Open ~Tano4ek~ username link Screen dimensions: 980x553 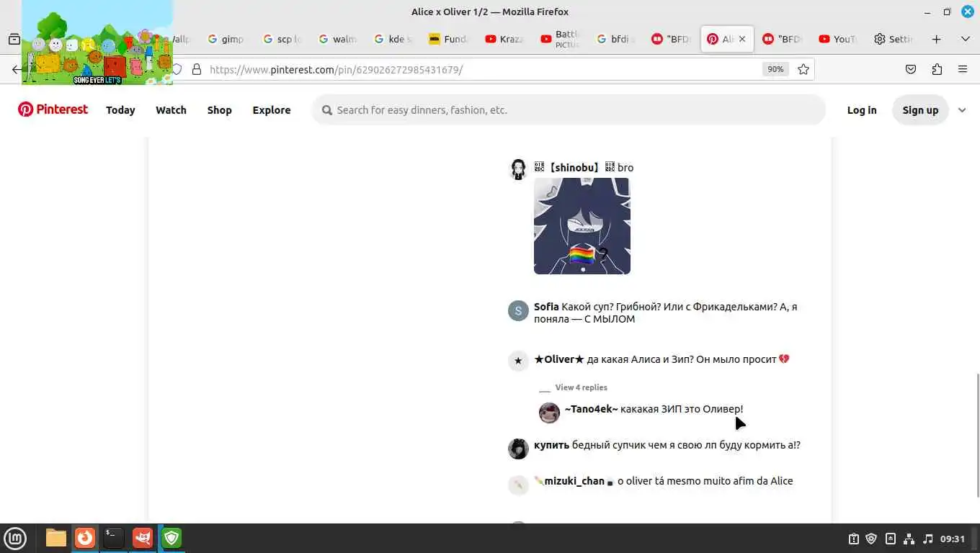click(591, 409)
